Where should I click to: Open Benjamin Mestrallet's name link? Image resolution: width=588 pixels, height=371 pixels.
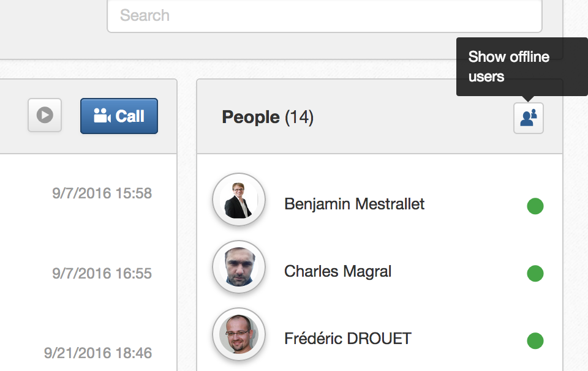[x=354, y=204]
